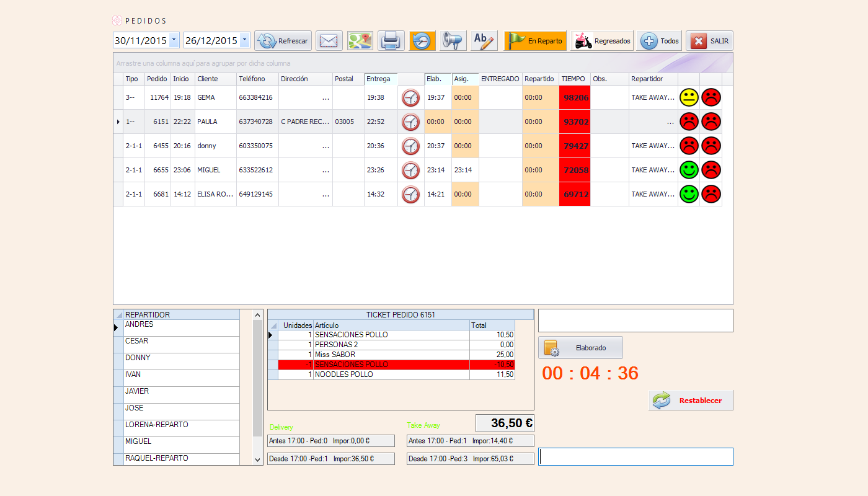Open the end date 26/12/2015 dropdown
Viewport: 868px width, 496px height.
point(244,40)
